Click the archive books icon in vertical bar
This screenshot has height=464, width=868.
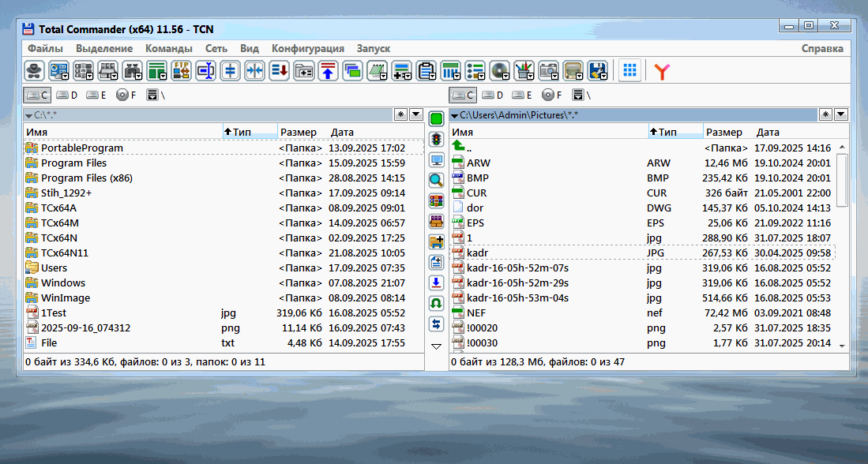click(436, 200)
